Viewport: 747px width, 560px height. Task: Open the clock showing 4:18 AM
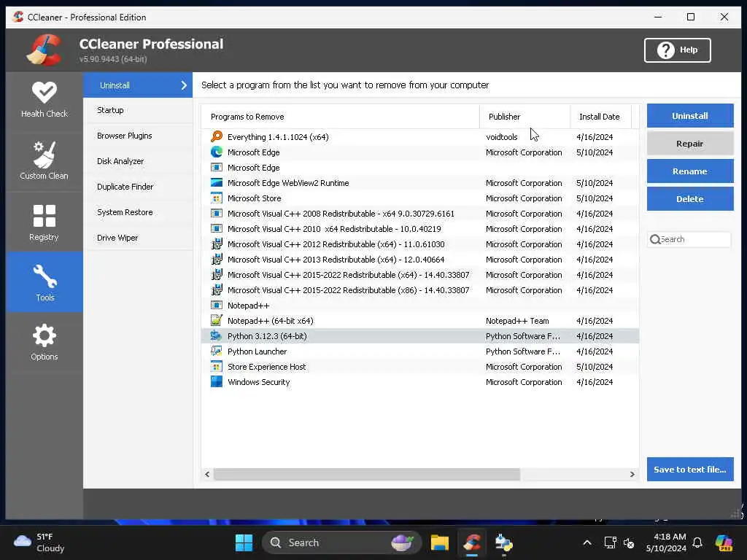(666, 542)
